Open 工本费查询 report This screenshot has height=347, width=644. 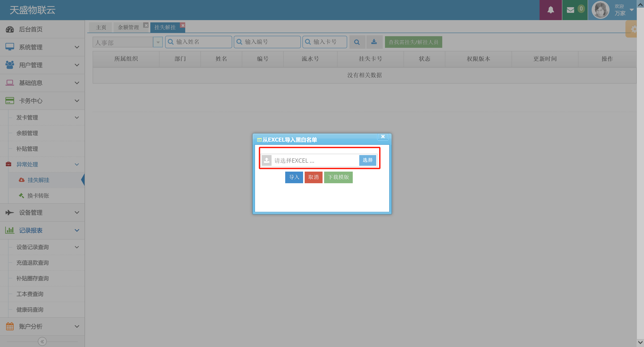(x=46, y=294)
